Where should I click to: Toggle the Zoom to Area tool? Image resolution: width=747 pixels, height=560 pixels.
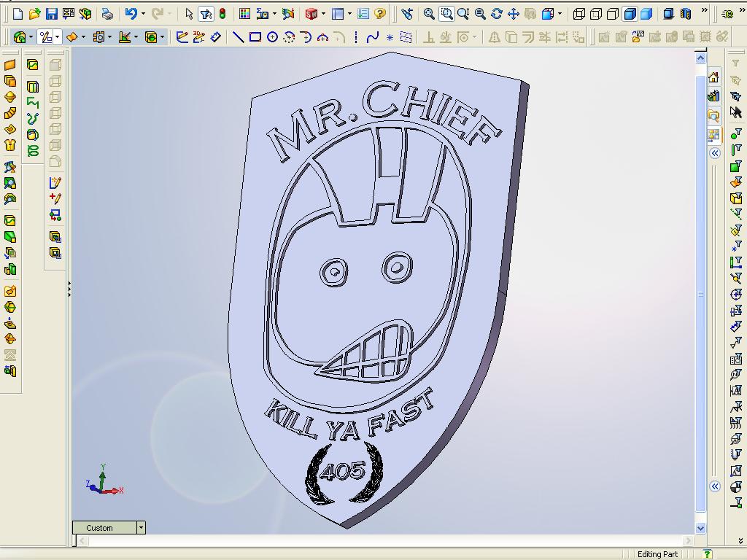(x=446, y=14)
